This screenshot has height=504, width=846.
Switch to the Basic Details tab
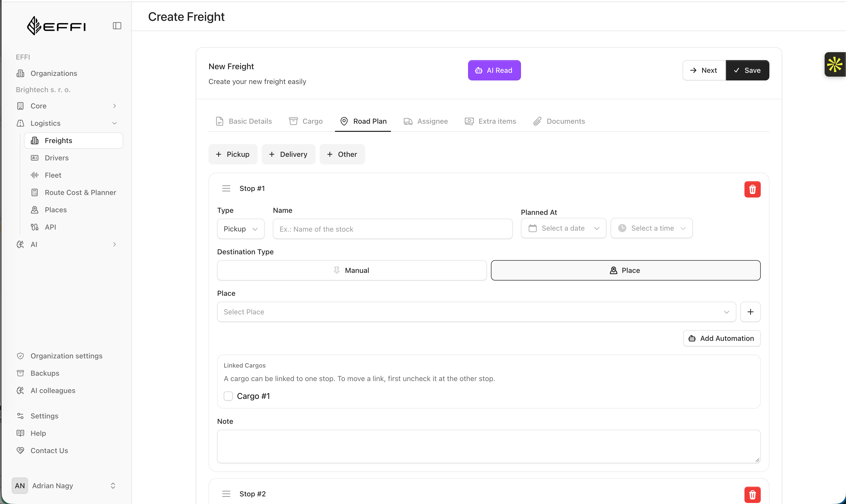pyautogui.click(x=244, y=121)
